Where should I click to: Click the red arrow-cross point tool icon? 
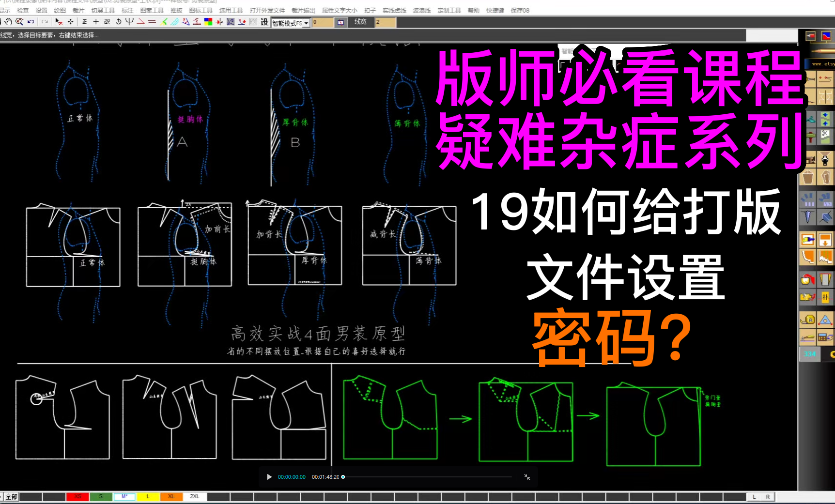click(219, 22)
